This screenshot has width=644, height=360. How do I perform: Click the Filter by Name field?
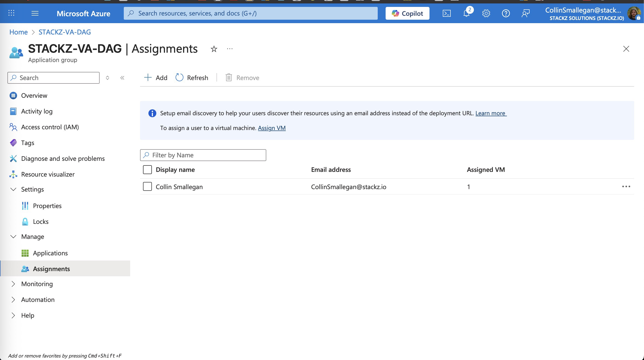click(203, 155)
